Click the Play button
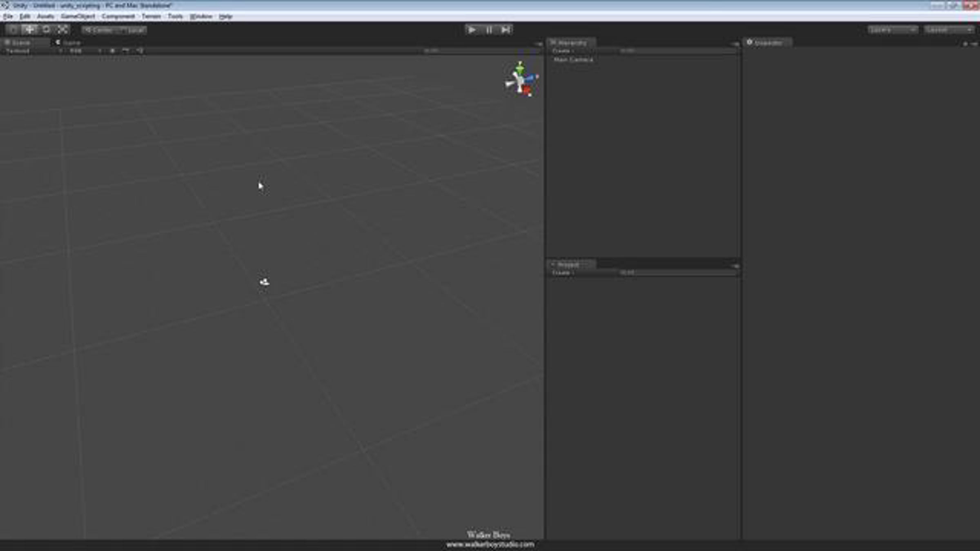The image size is (980, 551). point(472,30)
